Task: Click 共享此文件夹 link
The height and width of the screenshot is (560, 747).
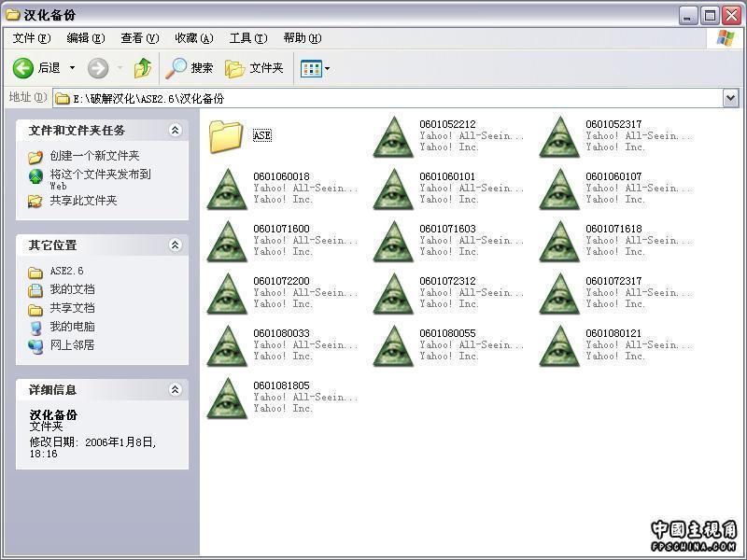Action: (x=83, y=201)
